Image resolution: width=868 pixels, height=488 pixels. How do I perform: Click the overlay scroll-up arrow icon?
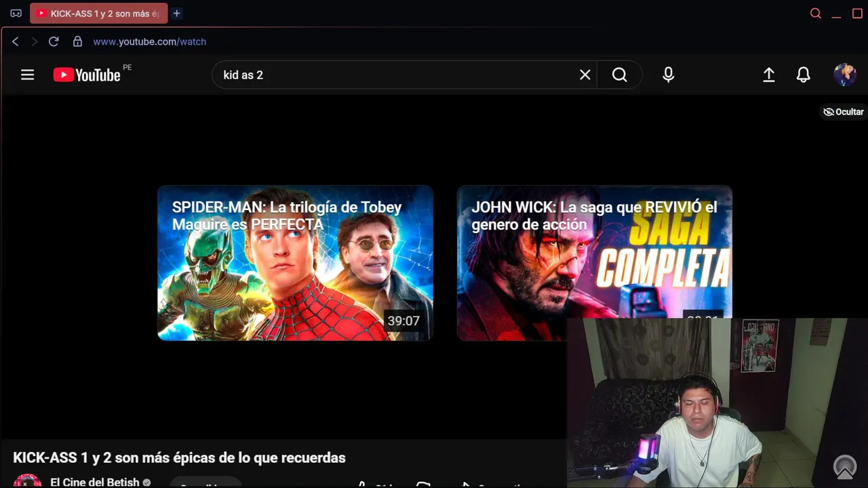tap(845, 466)
